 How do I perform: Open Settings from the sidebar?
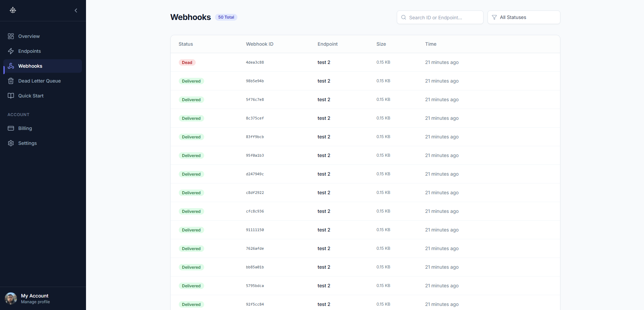click(43, 143)
